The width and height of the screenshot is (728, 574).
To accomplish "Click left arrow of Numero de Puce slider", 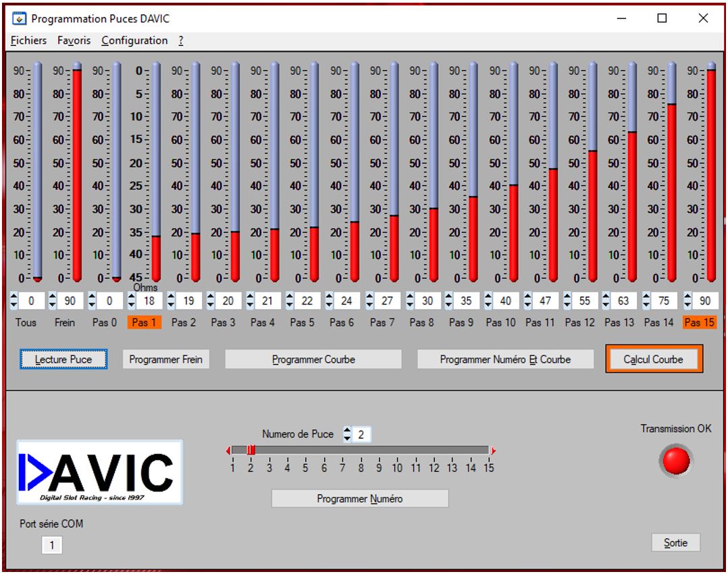I will (x=228, y=450).
